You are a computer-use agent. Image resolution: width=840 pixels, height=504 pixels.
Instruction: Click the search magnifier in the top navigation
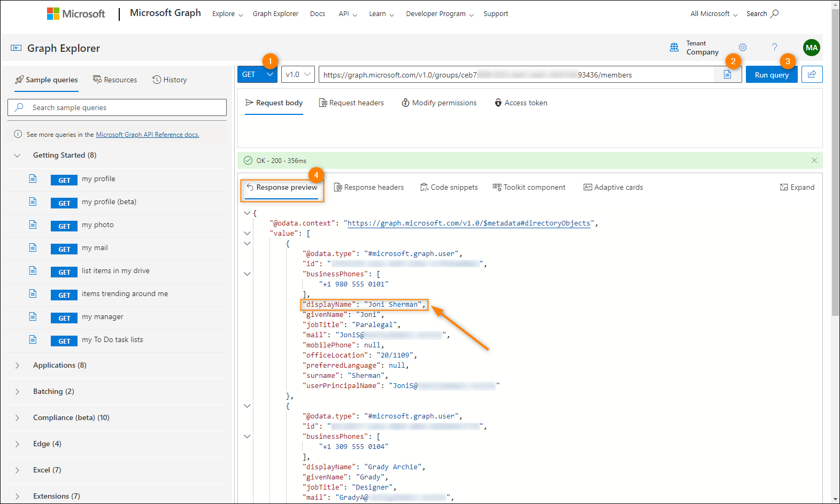point(774,13)
